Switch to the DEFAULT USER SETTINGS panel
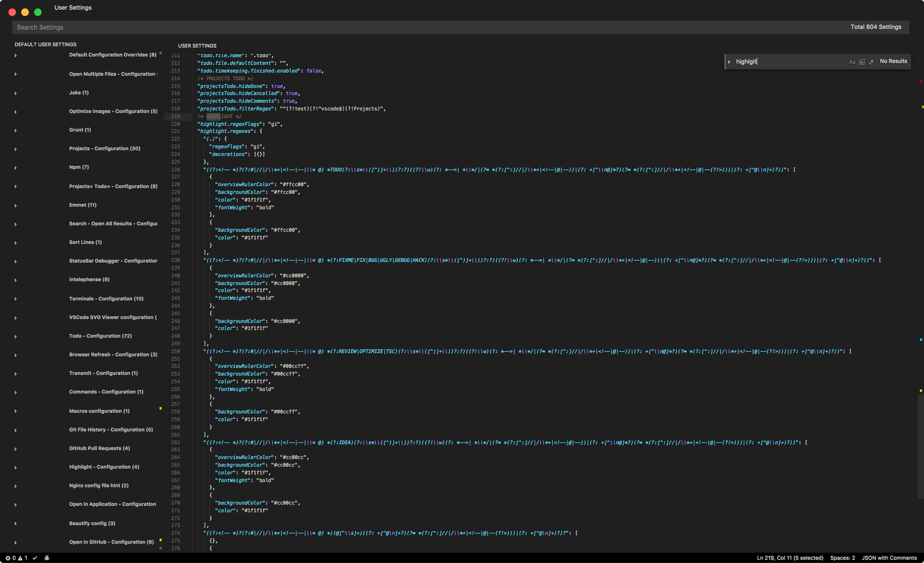Image resolution: width=924 pixels, height=563 pixels. coord(45,44)
